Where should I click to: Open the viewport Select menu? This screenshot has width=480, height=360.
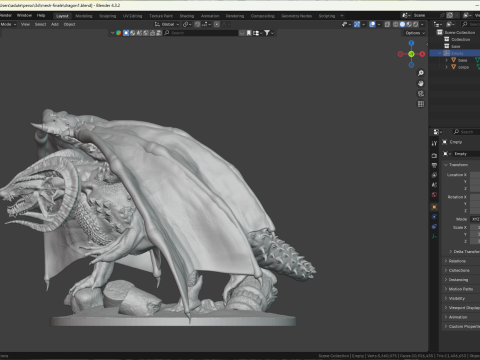click(40, 24)
